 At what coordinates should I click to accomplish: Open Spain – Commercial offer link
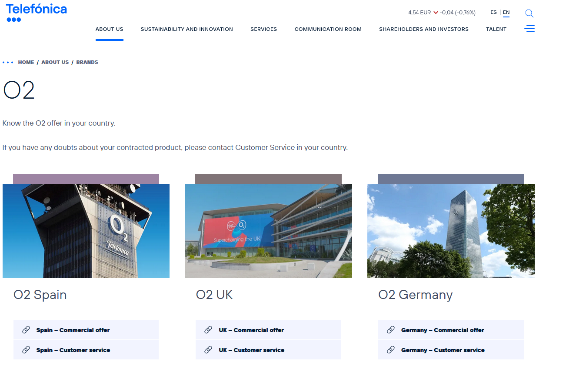(86, 330)
